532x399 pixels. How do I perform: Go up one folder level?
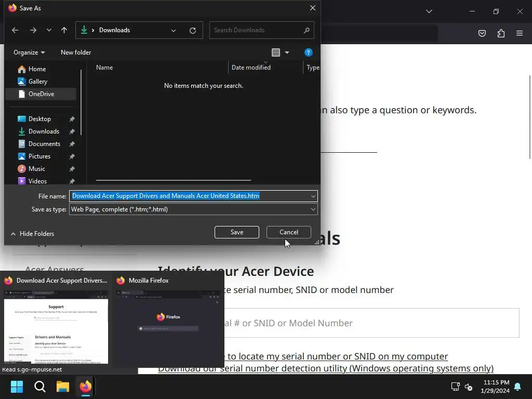pyautogui.click(x=64, y=30)
